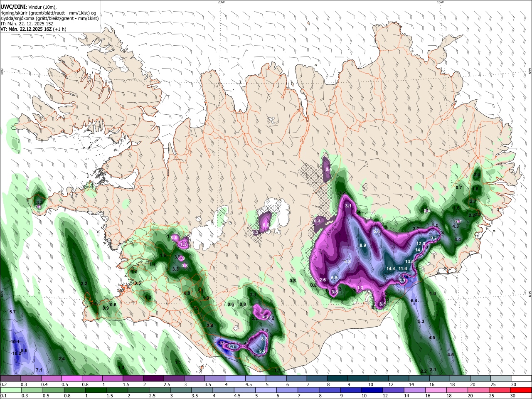Select dark blue rain swatch between 10 and 12
This screenshot has width=532, height=399.
[372, 390]
